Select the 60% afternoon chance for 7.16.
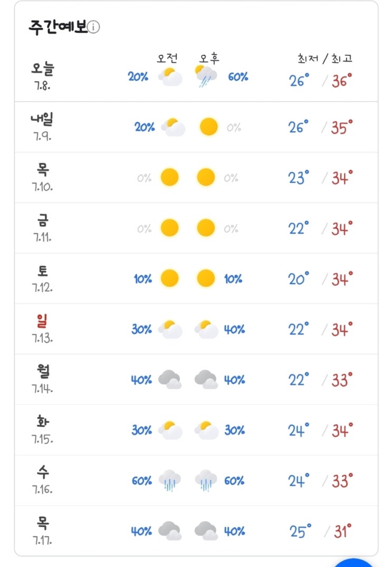Screen dimensions: 392x567 tap(234, 480)
